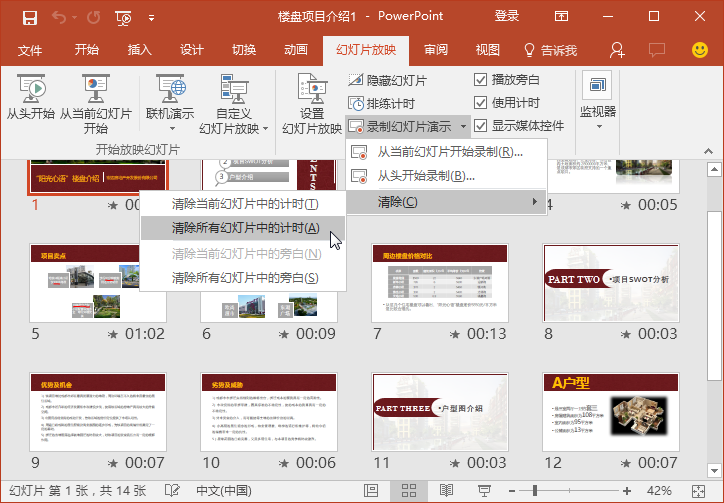The height and width of the screenshot is (503, 724).
Task: Switch to the 开始 tab
Action: (87, 50)
